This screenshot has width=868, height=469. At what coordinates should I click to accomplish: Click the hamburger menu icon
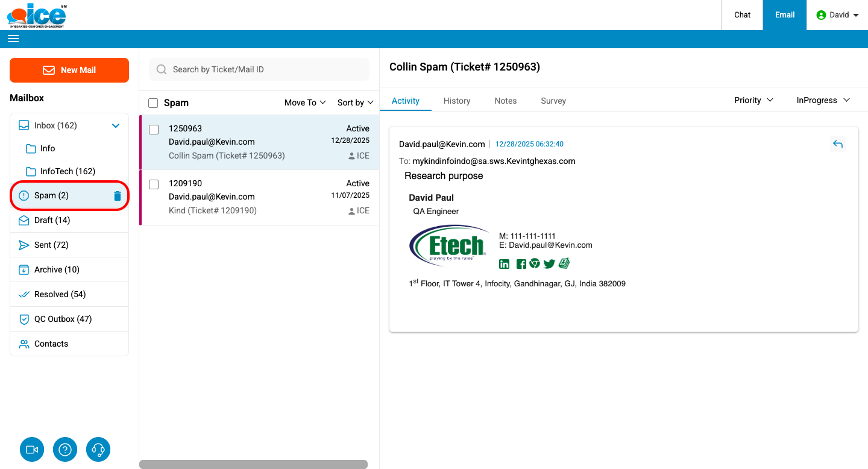click(13, 39)
